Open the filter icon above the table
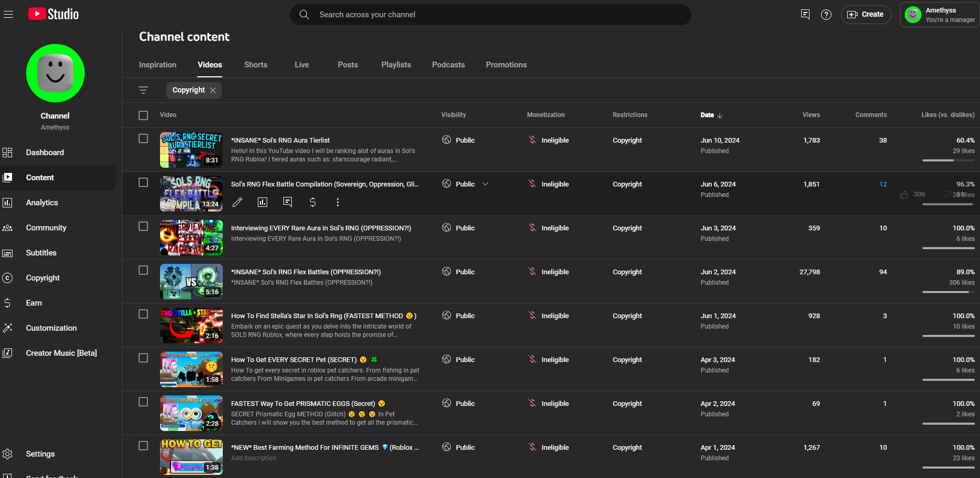The image size is (980, 478). pos(143,90)
